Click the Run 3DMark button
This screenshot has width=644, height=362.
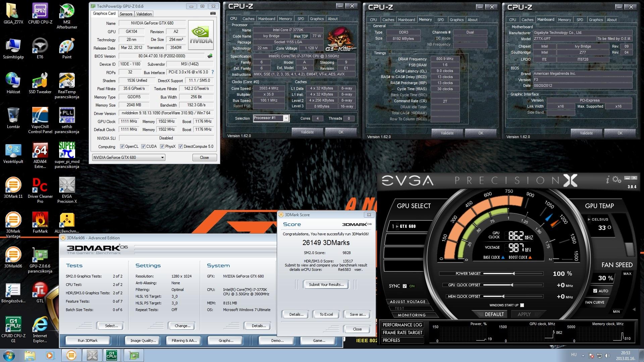[x=88, y=341]
